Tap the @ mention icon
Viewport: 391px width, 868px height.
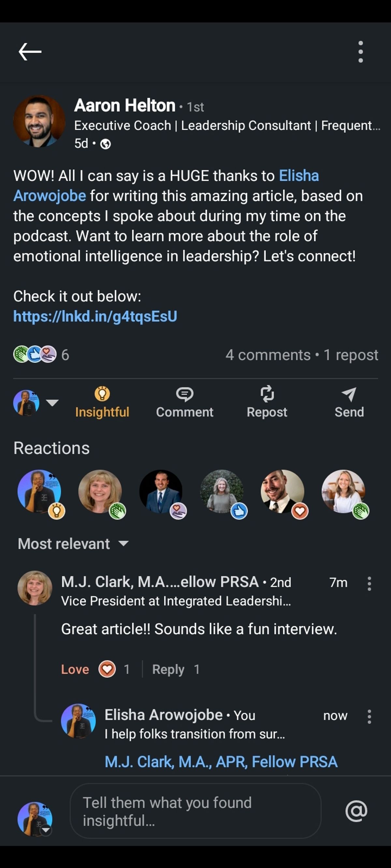pyautogui.click(x=356, y=811)
